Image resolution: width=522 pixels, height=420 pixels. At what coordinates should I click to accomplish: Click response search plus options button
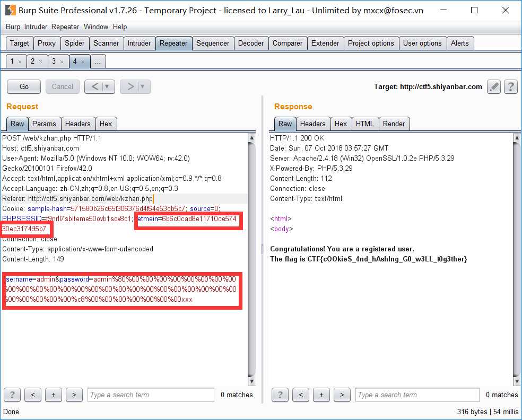tap(321, 395)
